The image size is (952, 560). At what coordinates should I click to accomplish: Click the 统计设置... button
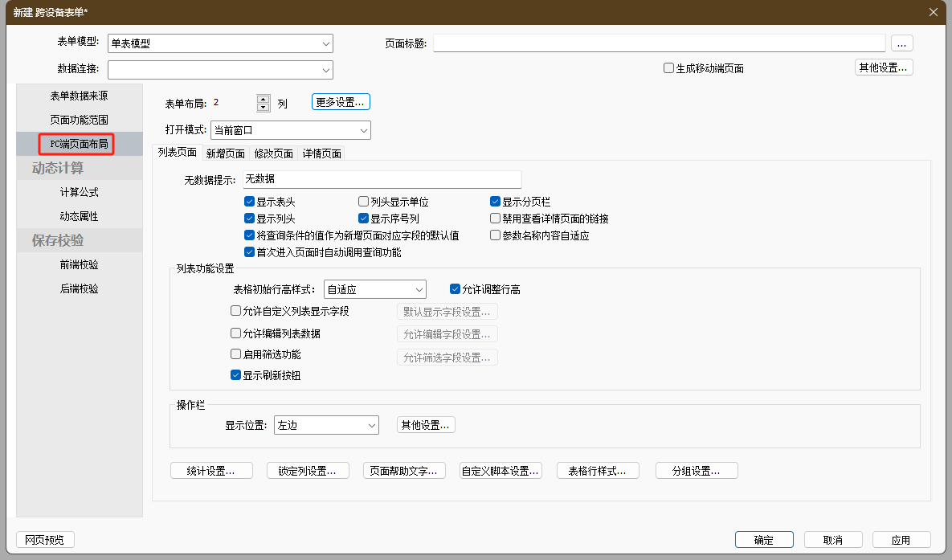click(211, 471)
